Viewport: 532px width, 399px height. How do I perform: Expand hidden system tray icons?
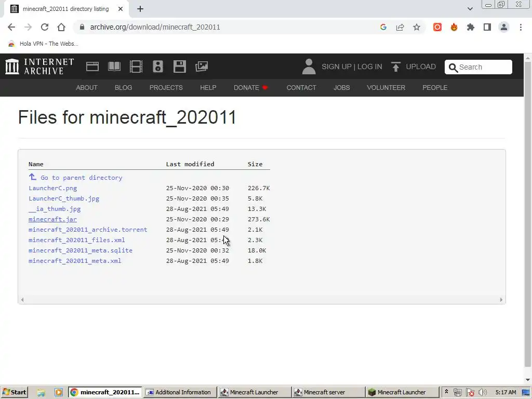[x=446, y=392]
